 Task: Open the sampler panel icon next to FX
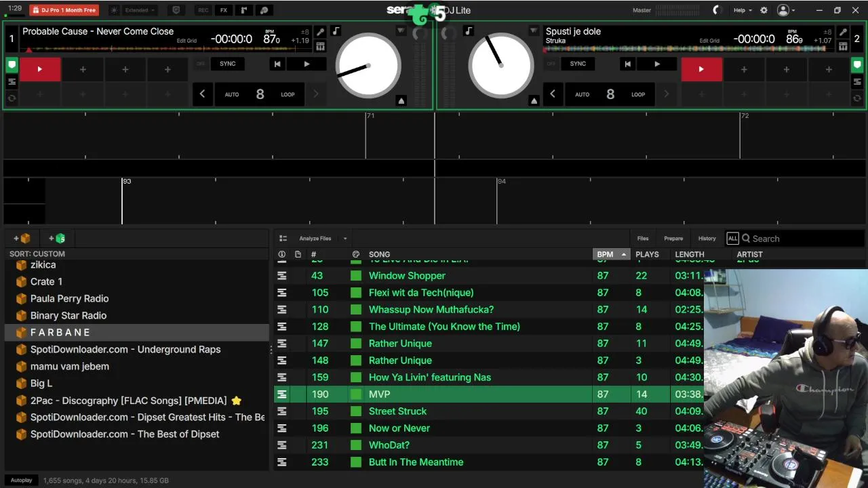(x=244, y=10)
